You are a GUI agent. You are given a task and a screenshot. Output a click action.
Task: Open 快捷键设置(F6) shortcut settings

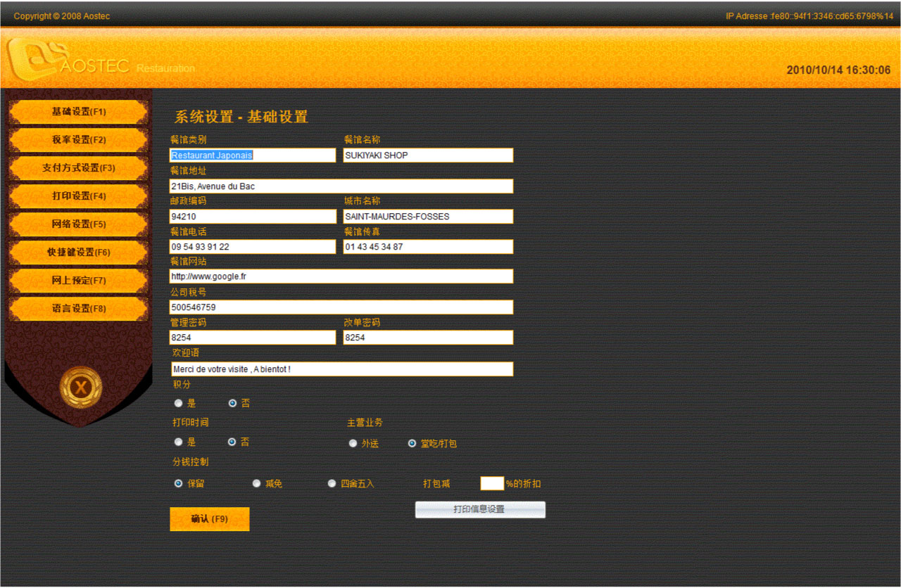pyautogui.click(x=78, y=253)
